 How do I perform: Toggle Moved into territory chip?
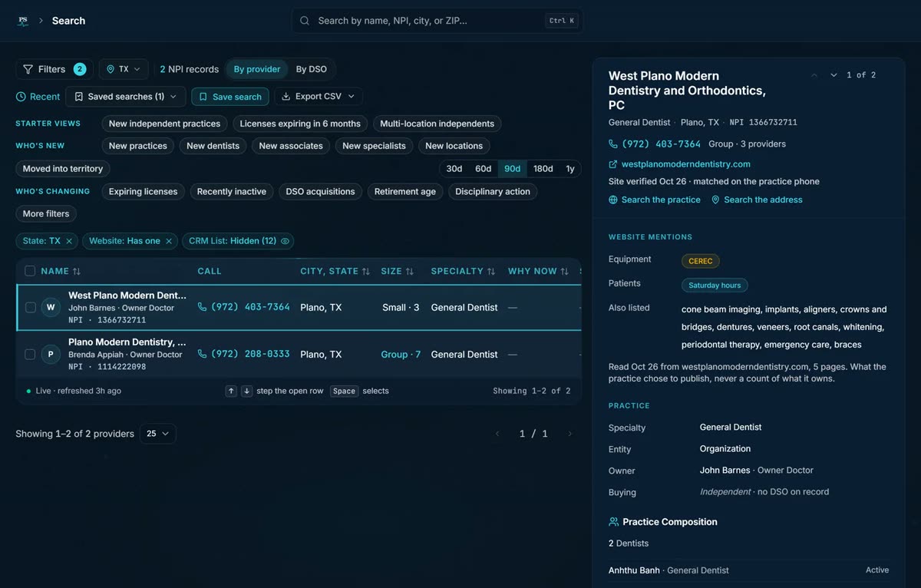click(x=63, y=169)
